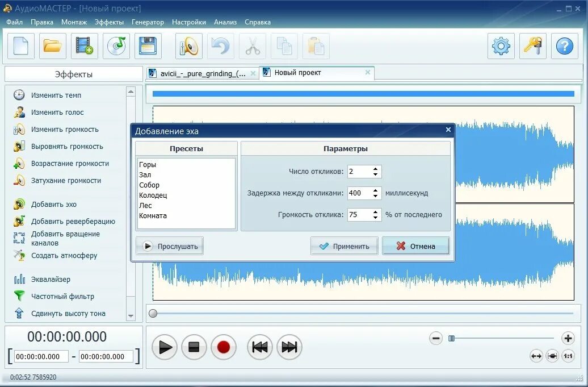Jump to the start with rewind button
This screenshot has height=387, width=588.
[260, 347]
